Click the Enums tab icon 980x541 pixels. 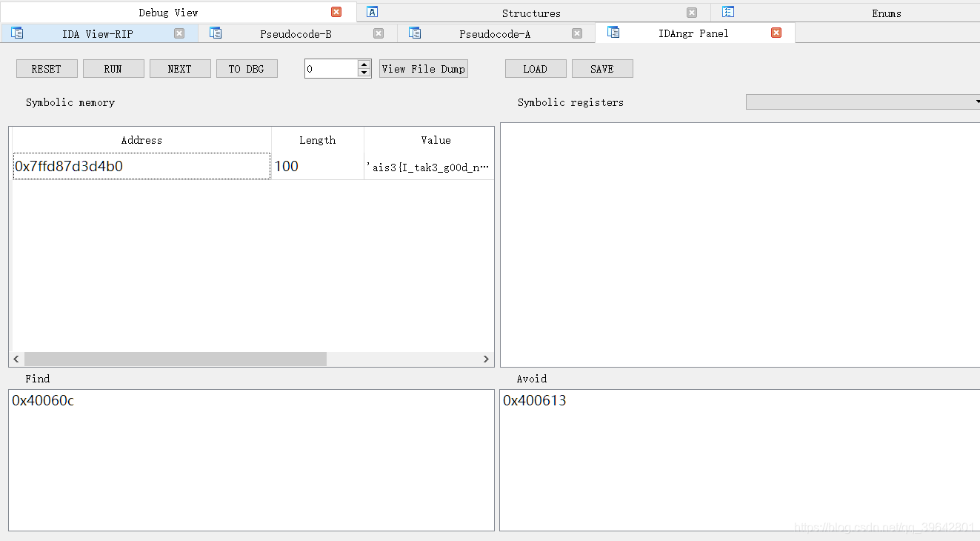pyautogui.click(x=728, y=12)
